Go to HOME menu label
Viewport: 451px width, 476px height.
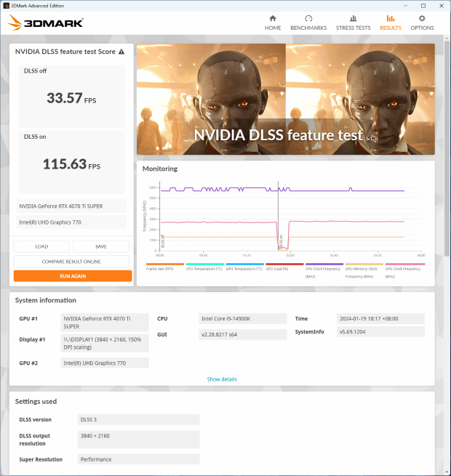[273, 28]
